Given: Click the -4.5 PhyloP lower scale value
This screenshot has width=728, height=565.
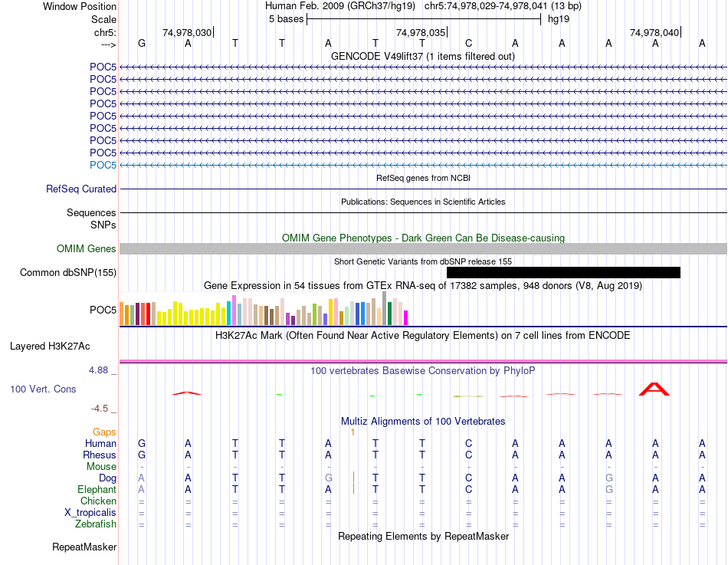Looking at the screenshot, I should (x=100, y=409).
